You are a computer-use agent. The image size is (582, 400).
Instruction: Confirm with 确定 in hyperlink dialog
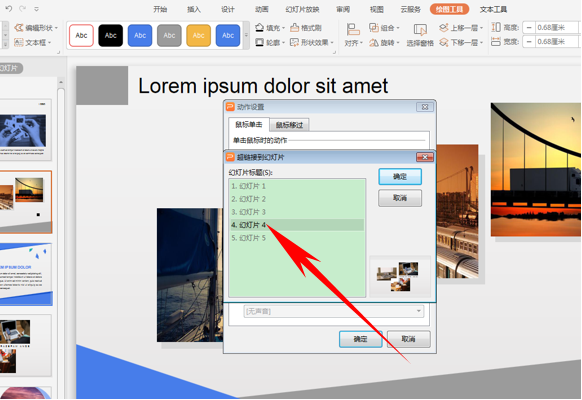coord(400,177)
